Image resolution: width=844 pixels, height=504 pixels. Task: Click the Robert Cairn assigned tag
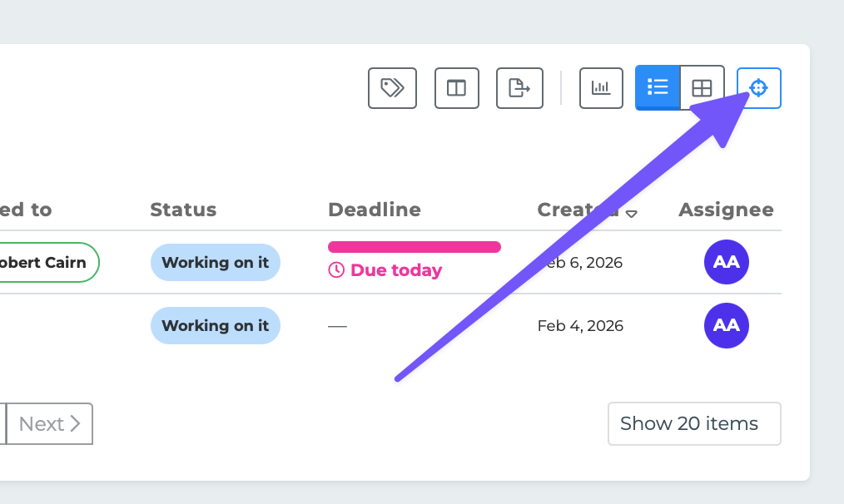[x=46, y=262]
